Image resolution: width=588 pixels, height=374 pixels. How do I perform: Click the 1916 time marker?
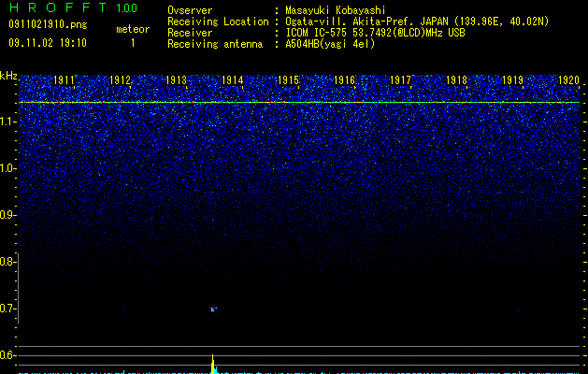coord(344,80)
